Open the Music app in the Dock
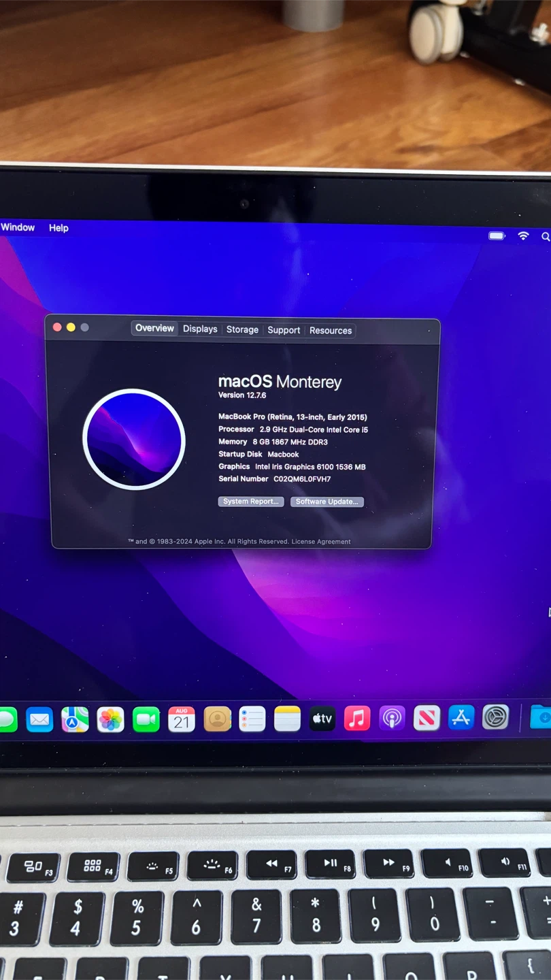 (x=356, y=718)
